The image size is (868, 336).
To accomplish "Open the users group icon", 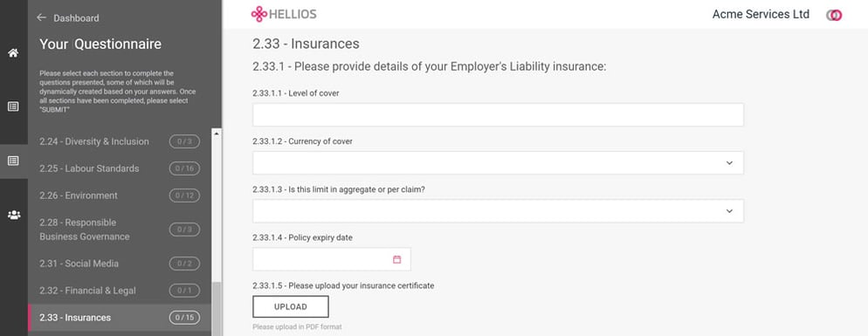I will (x=14, y=215).
